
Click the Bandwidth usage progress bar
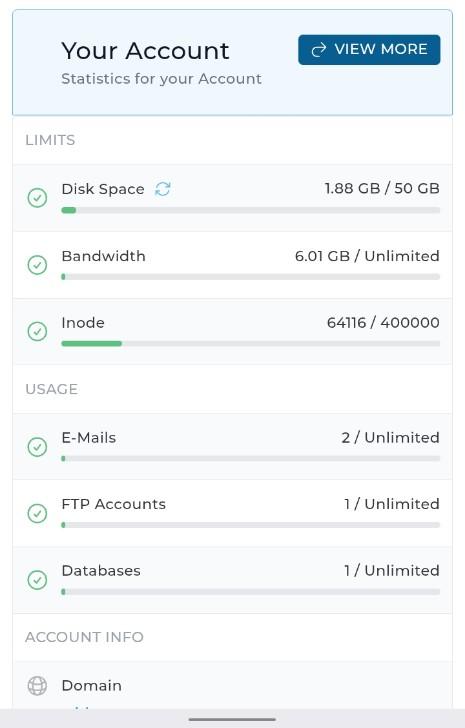(251, 277)
